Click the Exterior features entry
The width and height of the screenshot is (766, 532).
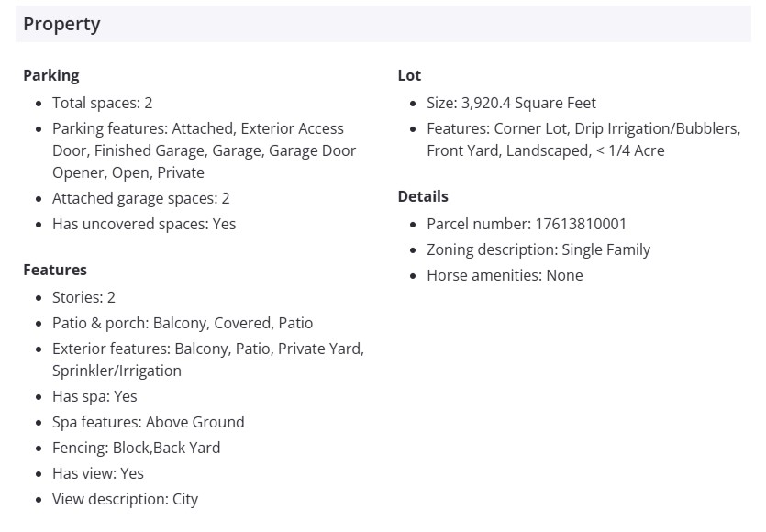207,360
